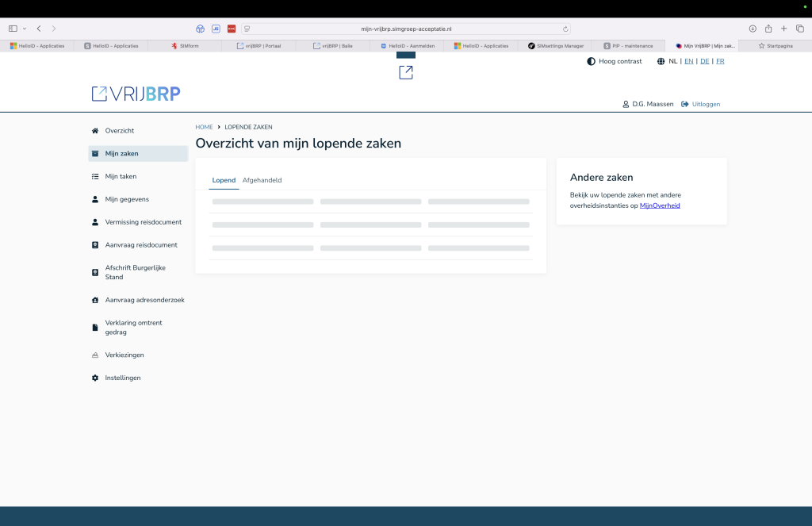Click the Safari address bar
The image size is (812, 526).
click(405, 29)
